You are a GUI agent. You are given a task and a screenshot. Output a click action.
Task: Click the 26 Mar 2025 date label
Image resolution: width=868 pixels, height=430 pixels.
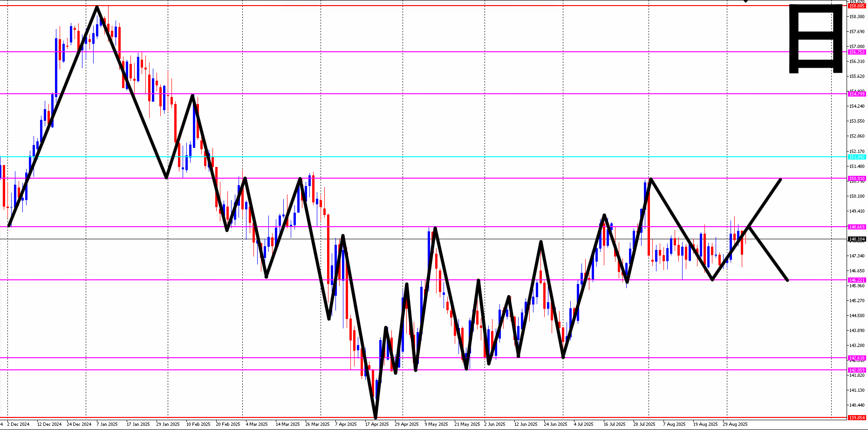(317, 424)
